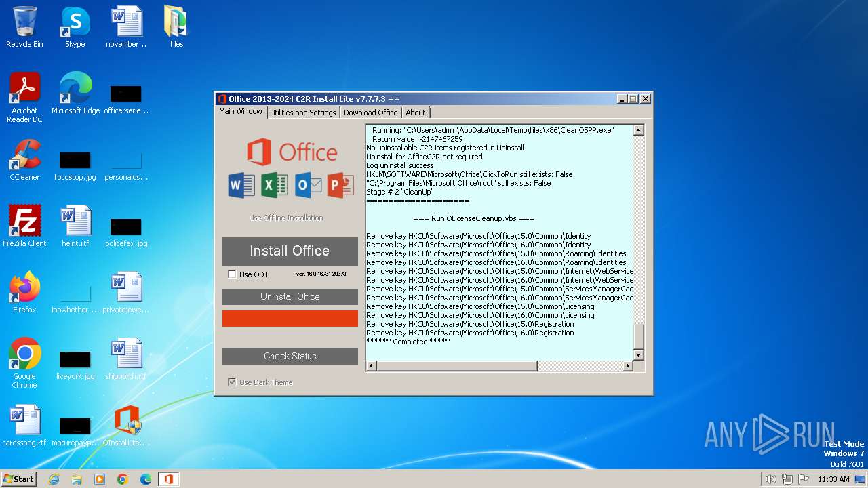Click 'Run OLicenseCleanup.vbs' log heading
Viewport: 868px width, 488px height.
[x=474, y=218]
